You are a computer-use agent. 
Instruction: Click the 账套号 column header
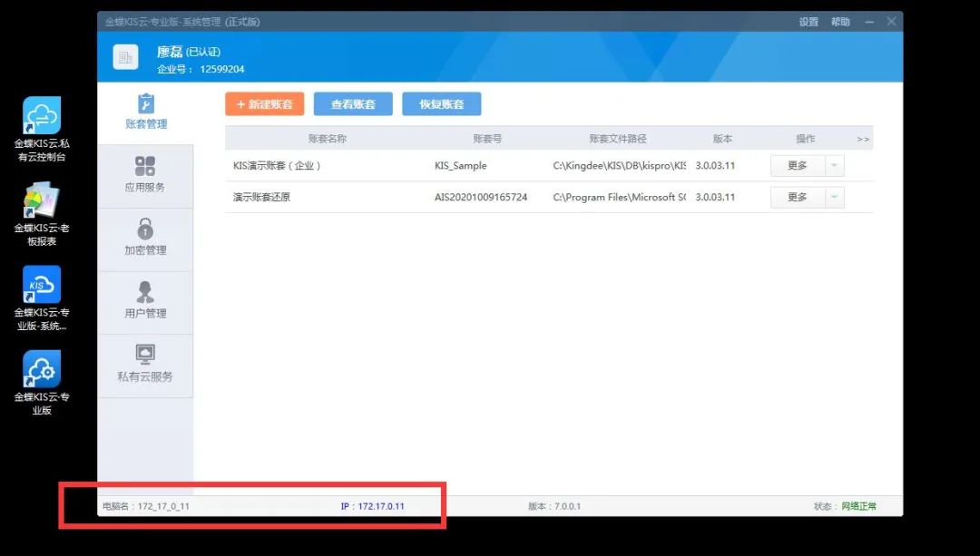(x=487, y=139)
